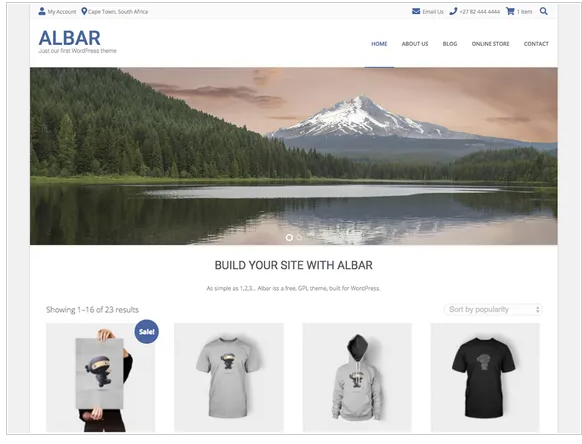Click the Sale! badge on poster
Image resolution: width=582 pixels, height=444 pixels.
147,332
